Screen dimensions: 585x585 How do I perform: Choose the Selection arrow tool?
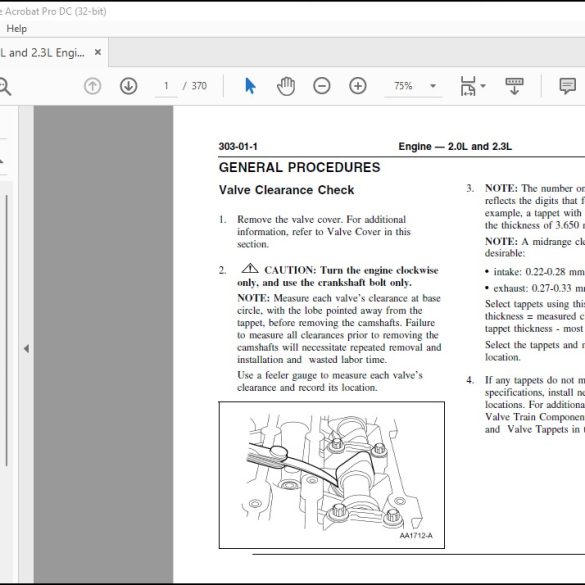coord(250,86)
